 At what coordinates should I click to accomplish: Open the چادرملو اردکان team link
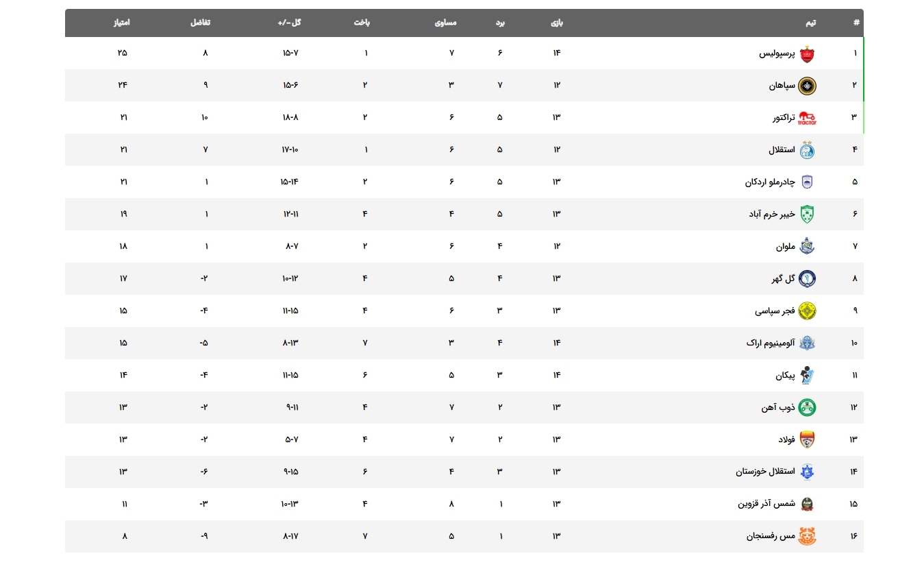point(770,182)
